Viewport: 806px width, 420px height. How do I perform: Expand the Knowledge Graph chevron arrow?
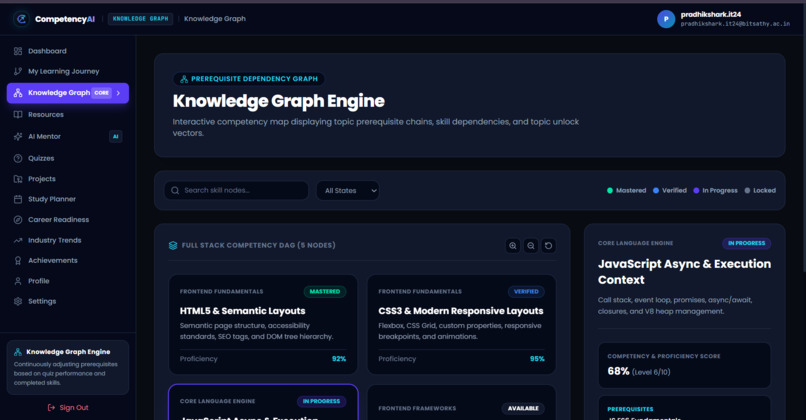118,93
